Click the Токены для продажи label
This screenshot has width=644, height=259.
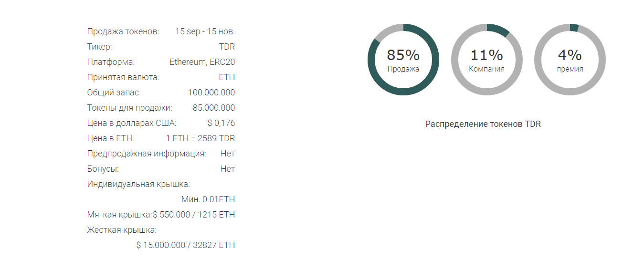129,108
